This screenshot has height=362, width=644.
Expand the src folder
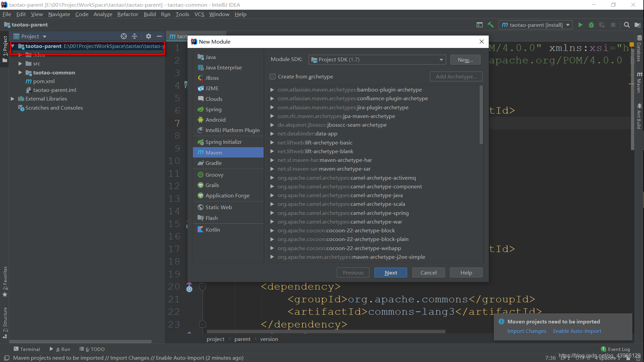(x=20, y=64)
